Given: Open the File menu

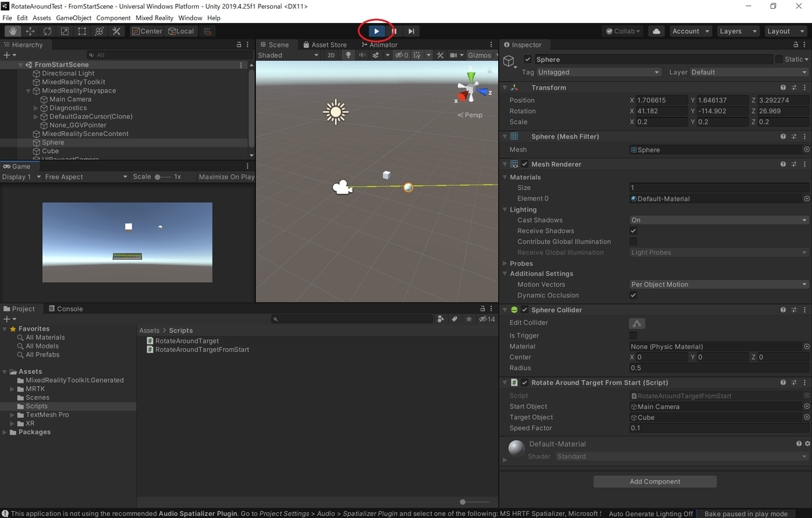Looking at the screenshot, I should [7, 18].
